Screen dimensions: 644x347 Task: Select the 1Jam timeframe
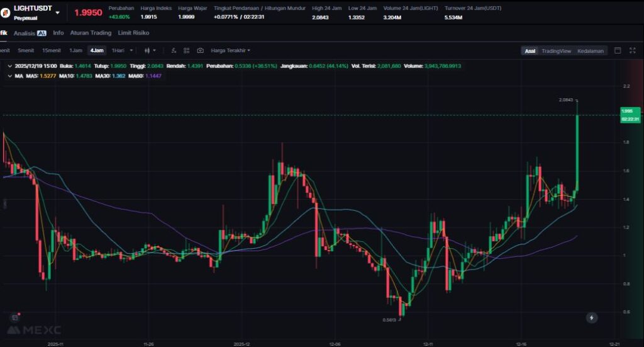(x=75, y=50)
